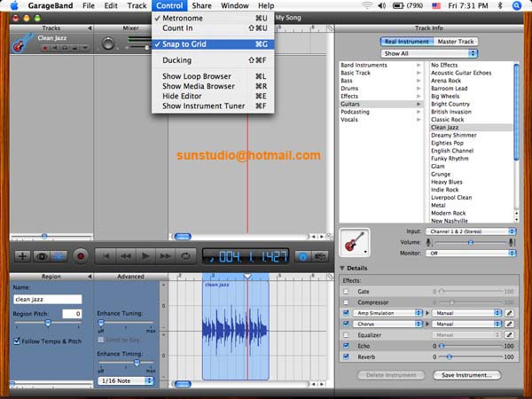Enable the Equalizer checkbox
Image resolution: width=532 pixels, height=399 pixels.
(346, 335)
